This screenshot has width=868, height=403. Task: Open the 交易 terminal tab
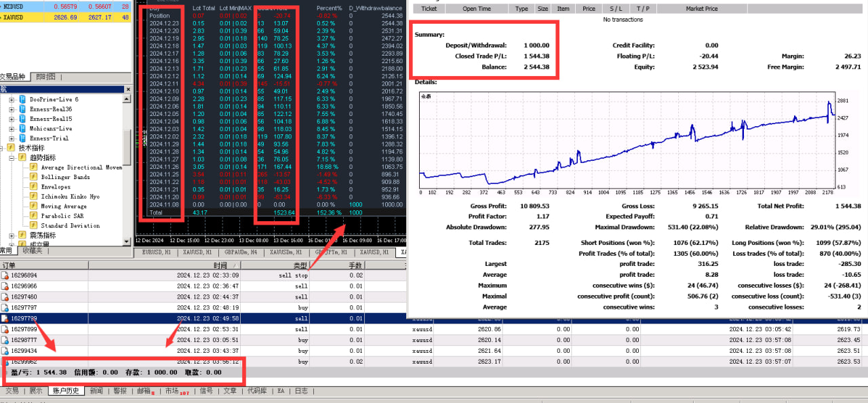[12, 391]
